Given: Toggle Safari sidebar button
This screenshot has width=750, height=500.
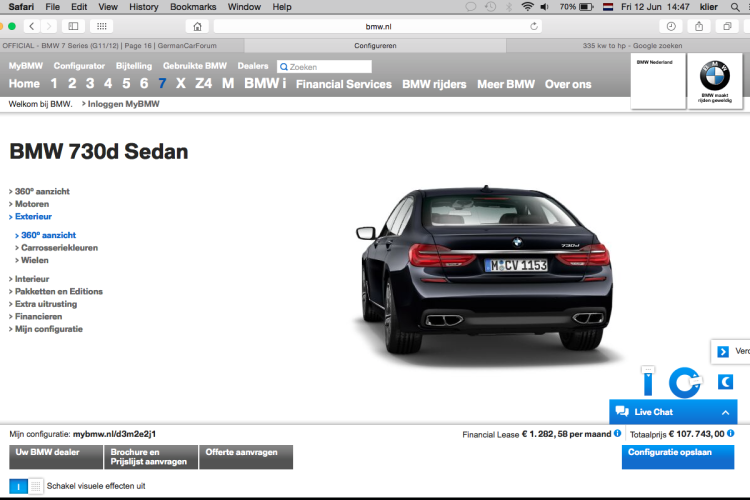Looking at the screenshot, I should coord(73,26).
